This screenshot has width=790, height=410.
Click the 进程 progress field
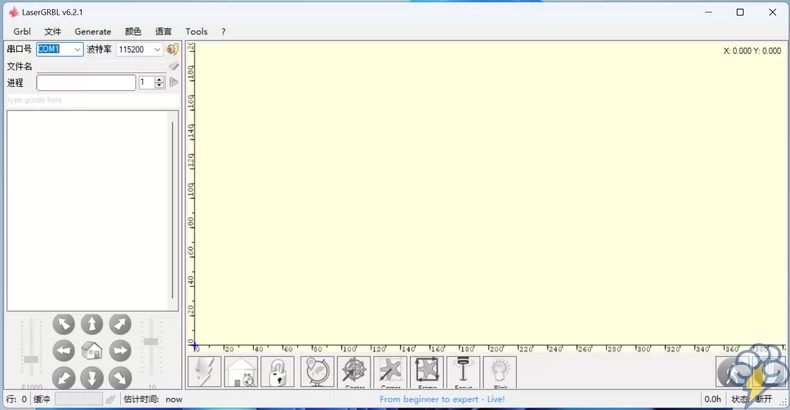tap(86, 83)
